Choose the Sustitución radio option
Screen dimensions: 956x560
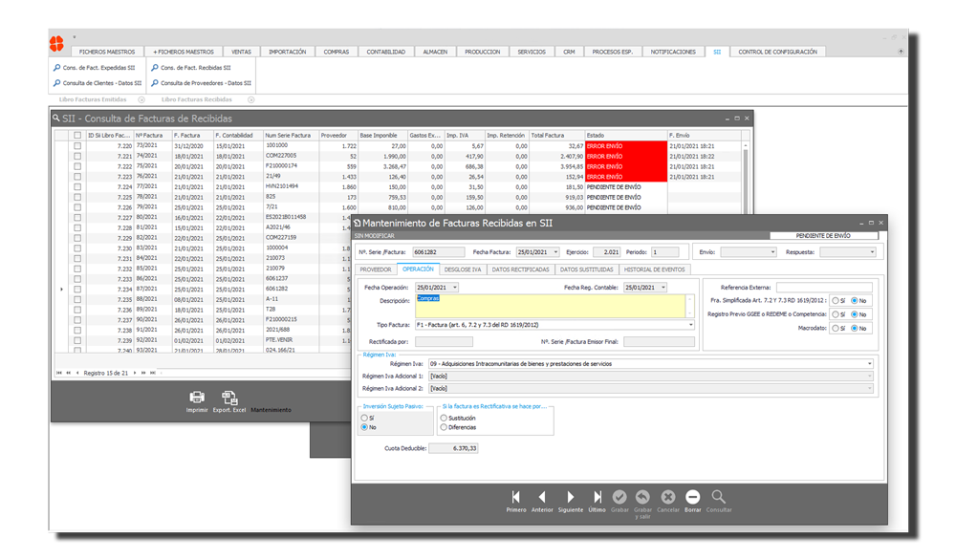pyautogui.click(x=444, y=419)
